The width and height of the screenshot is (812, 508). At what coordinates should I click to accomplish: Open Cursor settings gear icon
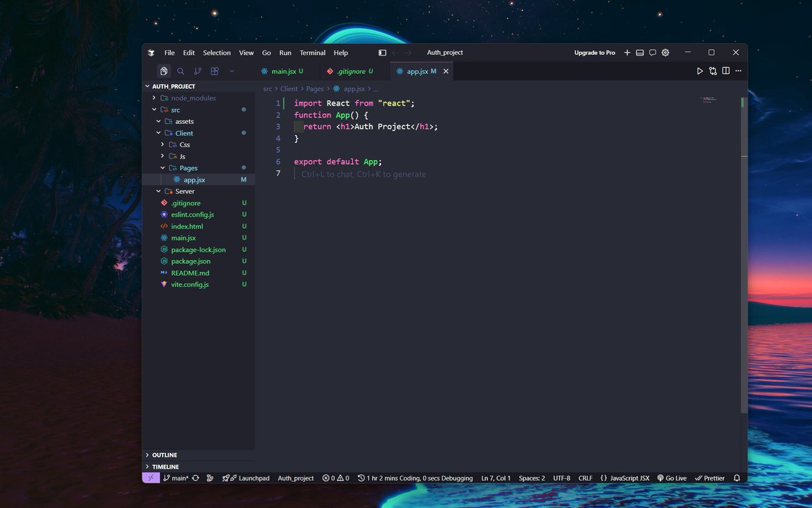click(x=665, y=53)
